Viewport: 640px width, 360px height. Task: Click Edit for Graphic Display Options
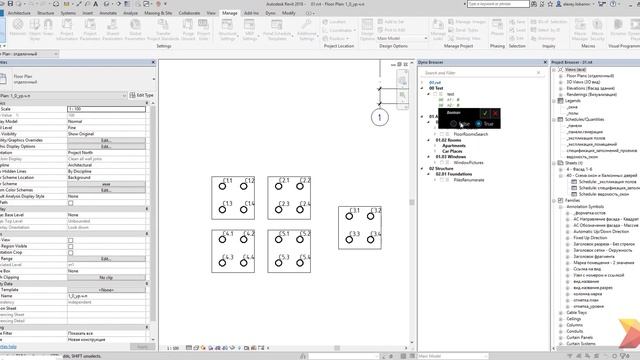coord(106,146)
